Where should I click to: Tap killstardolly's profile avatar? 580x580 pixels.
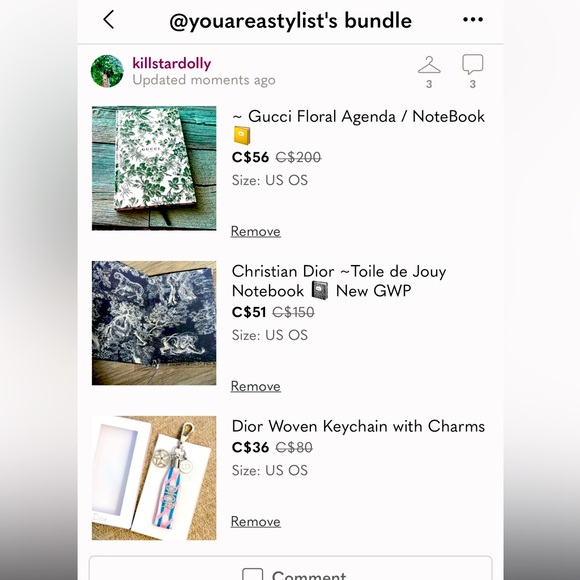pyautogui.click(x=107, y=71)
